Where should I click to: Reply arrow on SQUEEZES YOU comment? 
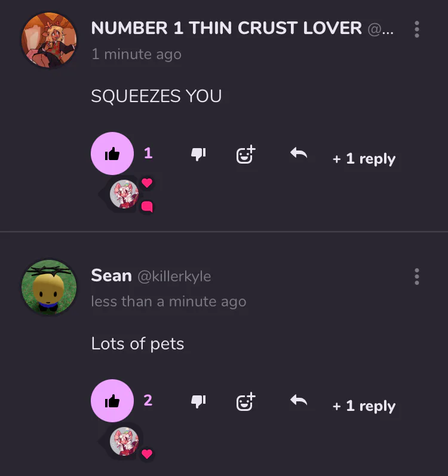(x=299, y=153)
